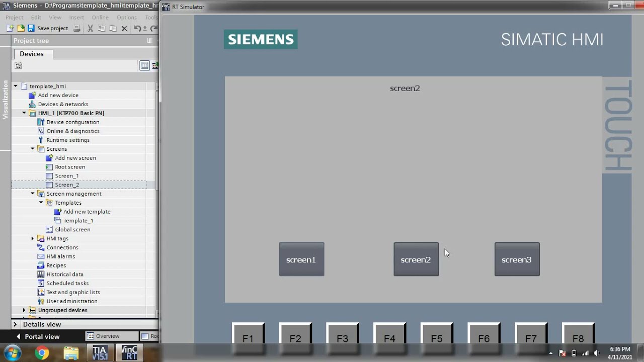Open Chrome from the taskbar
Viewport: 644px width, 362px height.
[x=42, y=353]
